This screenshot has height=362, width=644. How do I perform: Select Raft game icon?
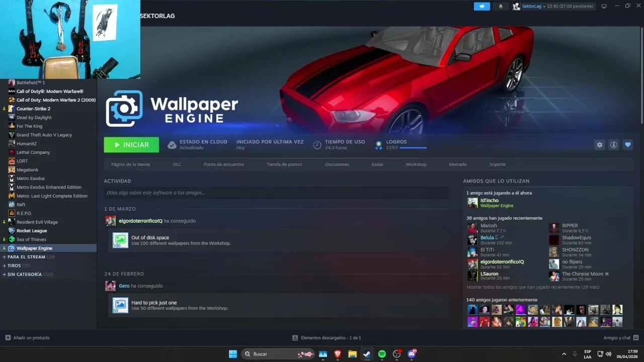[12, 205]
